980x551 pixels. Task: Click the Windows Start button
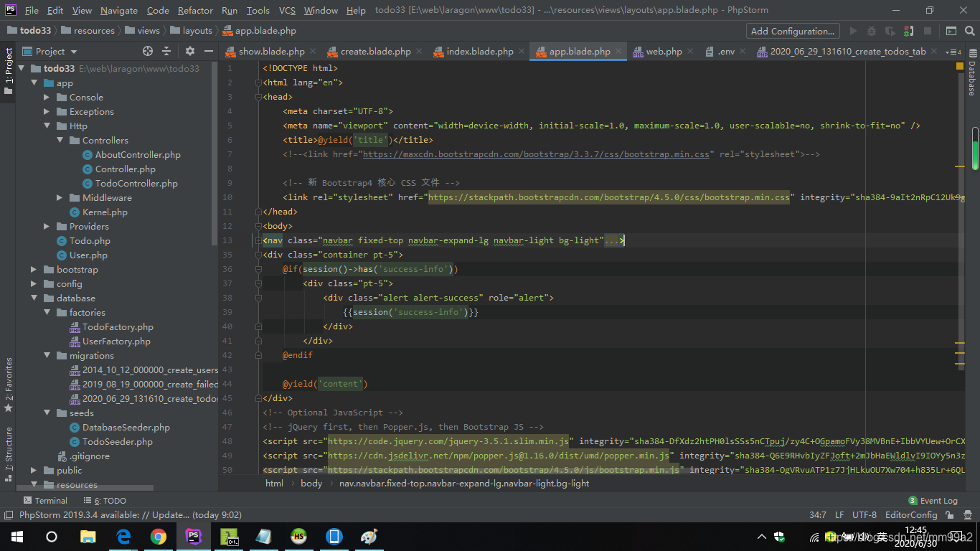coord(17,537)
